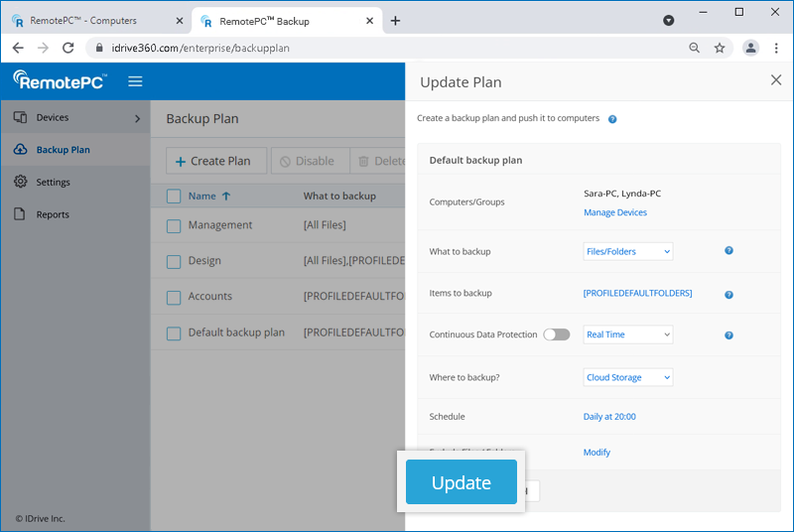Screen dimensions: 794x532
Task: Open the Files/Folders dropdown
Action: pyautogui.click(x=627, y=252)
